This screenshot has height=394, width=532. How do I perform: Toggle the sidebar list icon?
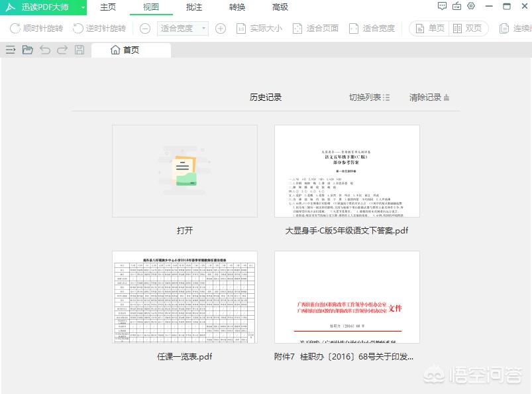pos(11,50)
